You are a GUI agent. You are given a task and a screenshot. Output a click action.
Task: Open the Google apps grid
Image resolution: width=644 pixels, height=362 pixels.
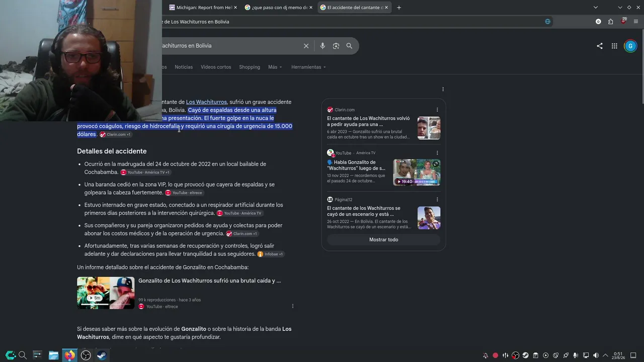click(x=614, y=46)
